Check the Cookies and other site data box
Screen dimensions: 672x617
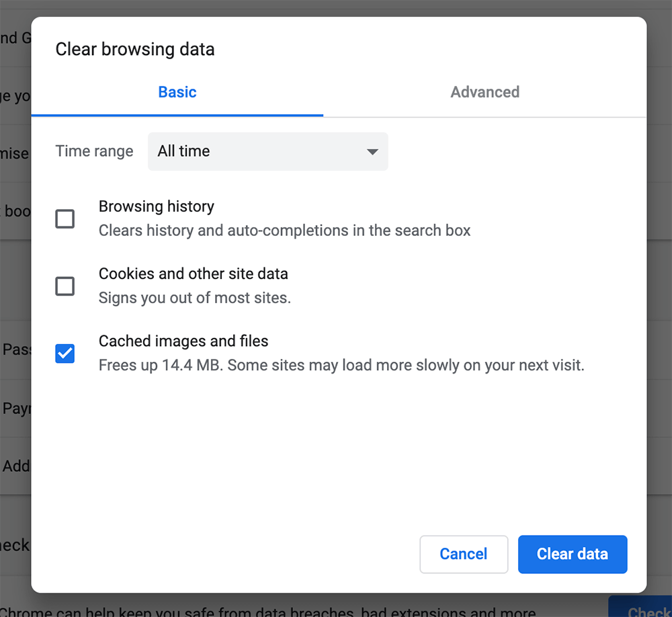pos(65,286)
